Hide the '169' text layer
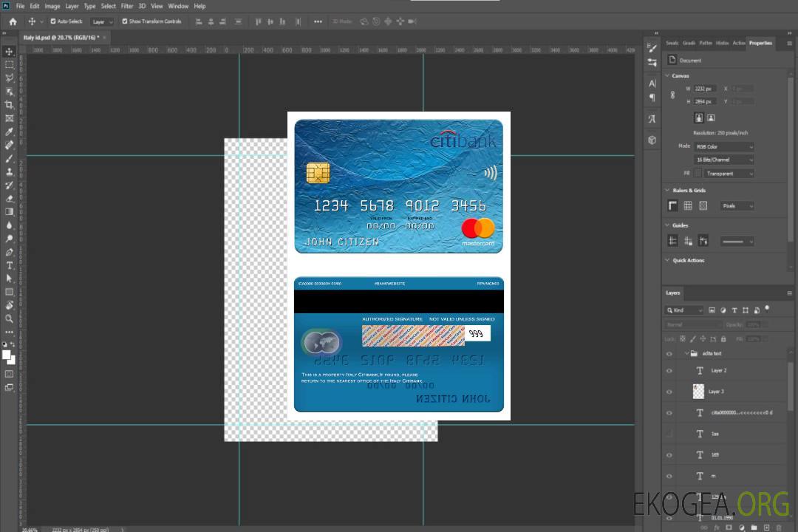Viewport: 798px width, 532px height. (x=669, y=455)
